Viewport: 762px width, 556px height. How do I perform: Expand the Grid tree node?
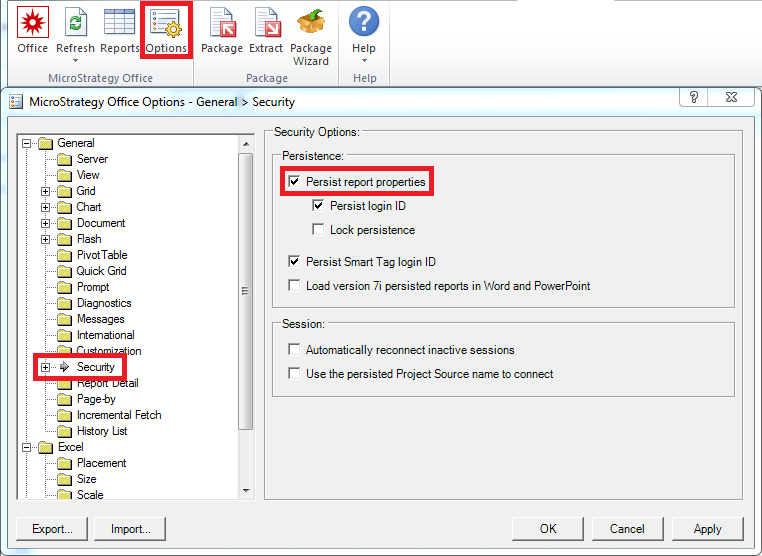tap(46, 191)
